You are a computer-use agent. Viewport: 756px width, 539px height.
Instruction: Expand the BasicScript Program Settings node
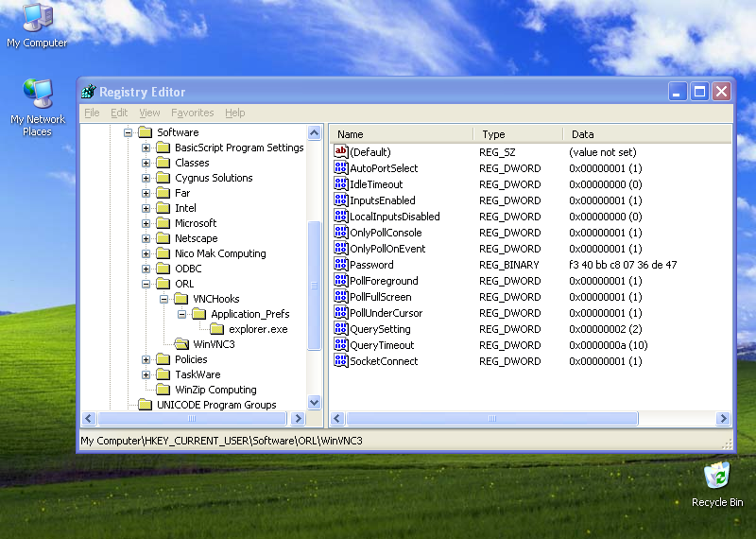click(x=146, y=148)
